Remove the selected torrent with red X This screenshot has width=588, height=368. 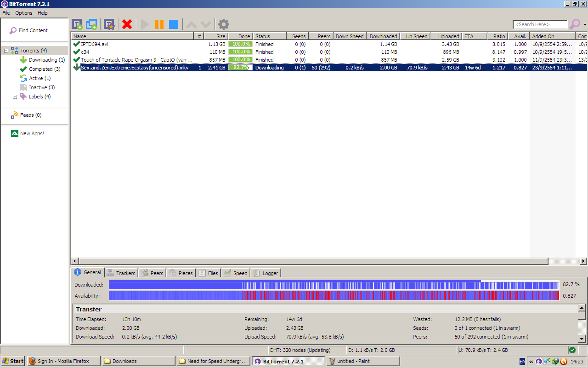127,24
